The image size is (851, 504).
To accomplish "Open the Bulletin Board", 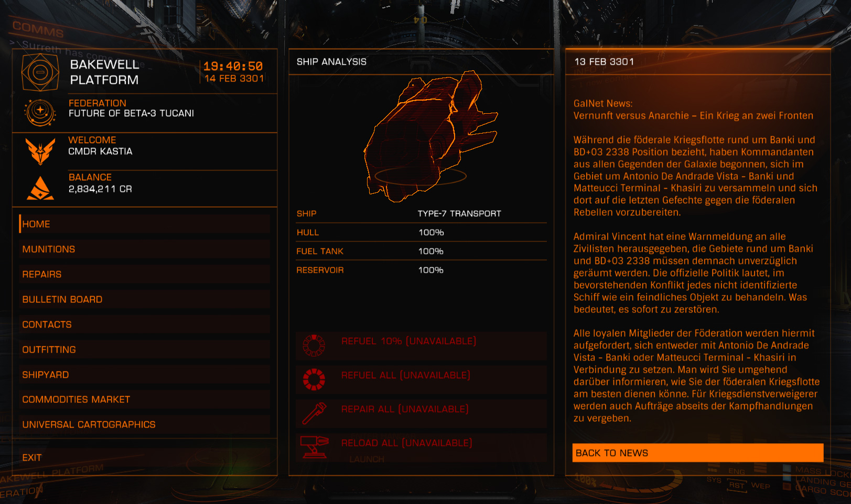I will (145, 299).
